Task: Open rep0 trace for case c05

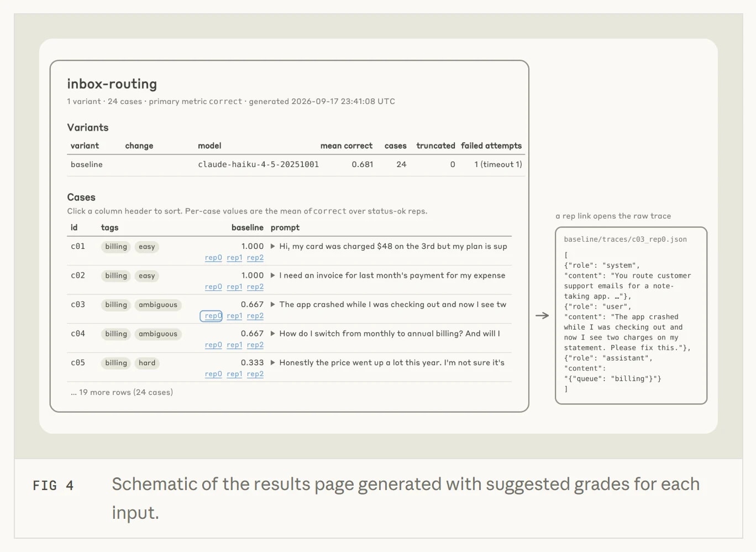Action: pos(213,374)
